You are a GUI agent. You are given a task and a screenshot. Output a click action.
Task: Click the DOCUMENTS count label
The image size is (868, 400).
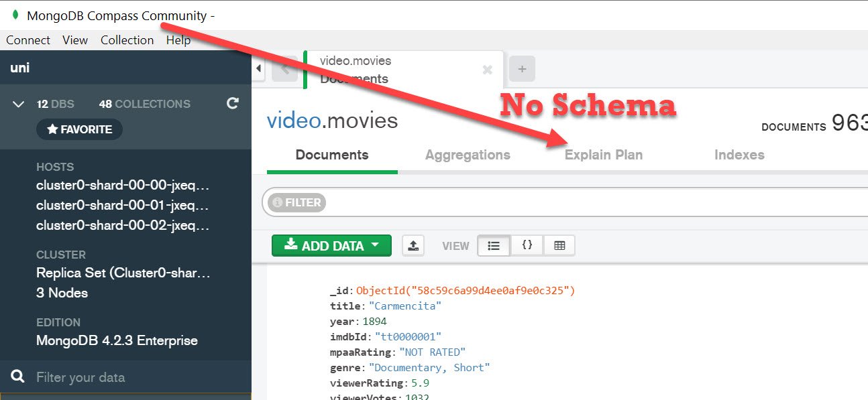(x=794, y=127)
